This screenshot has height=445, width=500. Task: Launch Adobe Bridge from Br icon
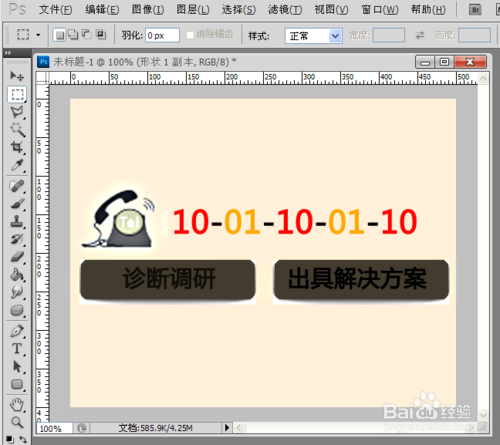(x=475, y=10)
